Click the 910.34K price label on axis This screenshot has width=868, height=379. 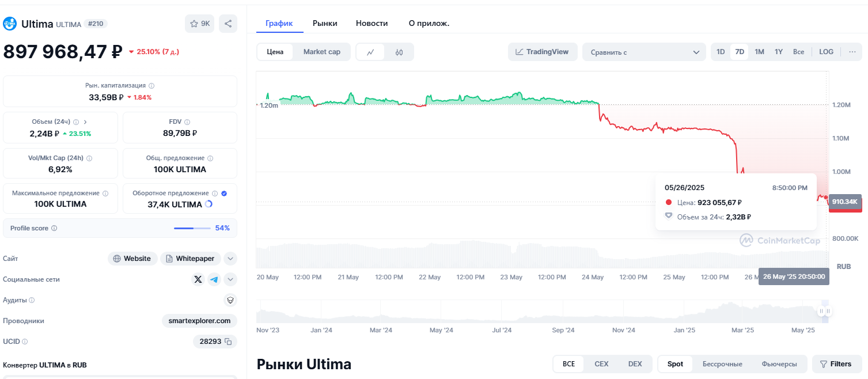[x=845, y=202]
